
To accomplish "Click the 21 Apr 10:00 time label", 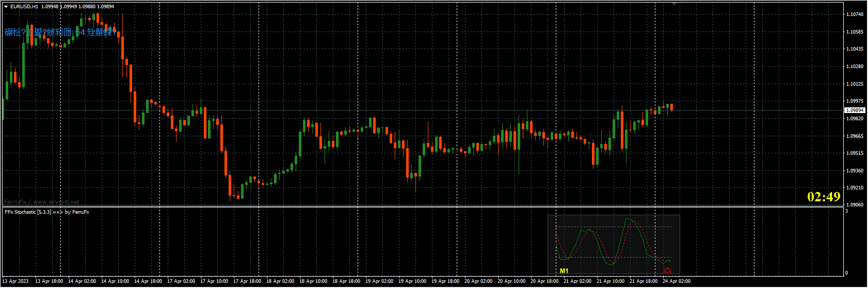I will point(610,281).
